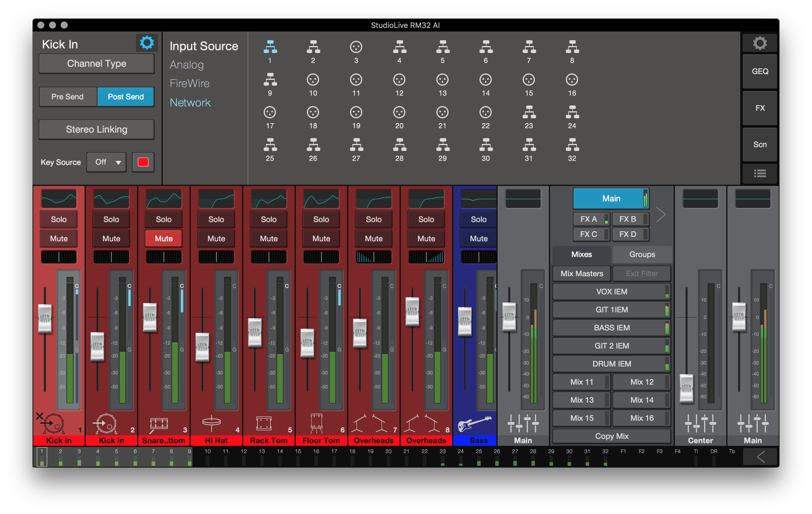The image size is (812, 514).
Task: Select network input 1 icon
Action: click(x=270, y=47)
